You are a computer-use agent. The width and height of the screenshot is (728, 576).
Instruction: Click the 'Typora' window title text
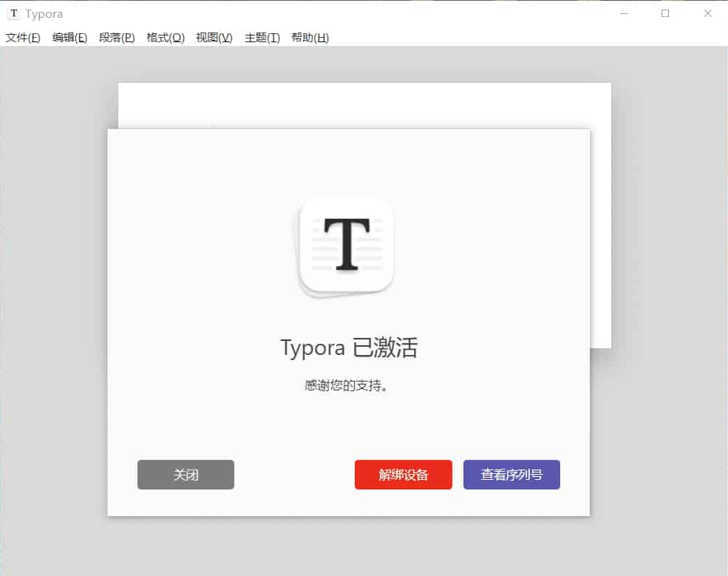tap(44, 14)
